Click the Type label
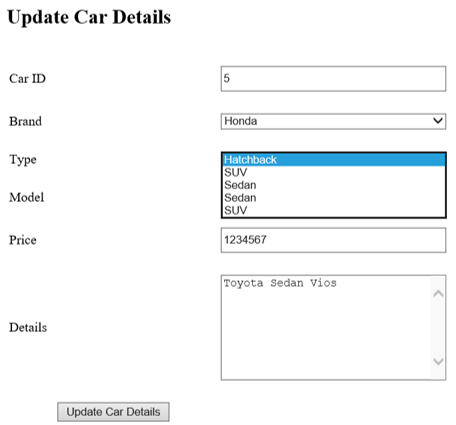 click(x=23, y=160)
